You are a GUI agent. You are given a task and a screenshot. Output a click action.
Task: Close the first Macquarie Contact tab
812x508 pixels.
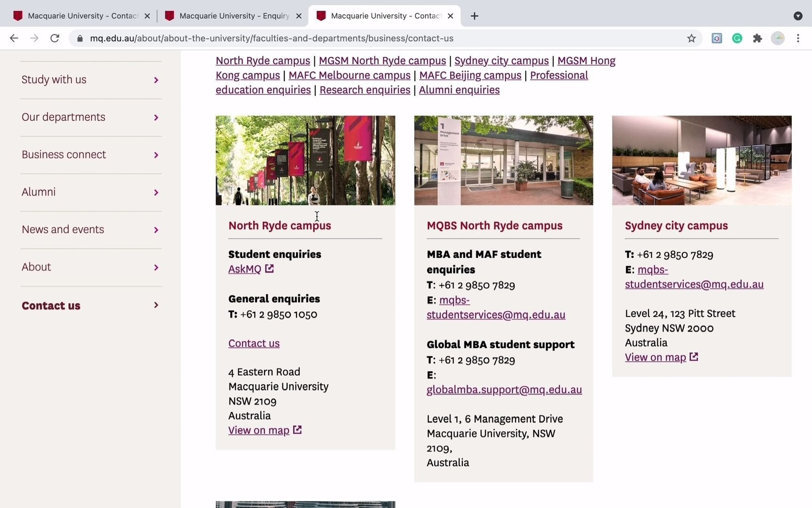[x=147, y=16]
